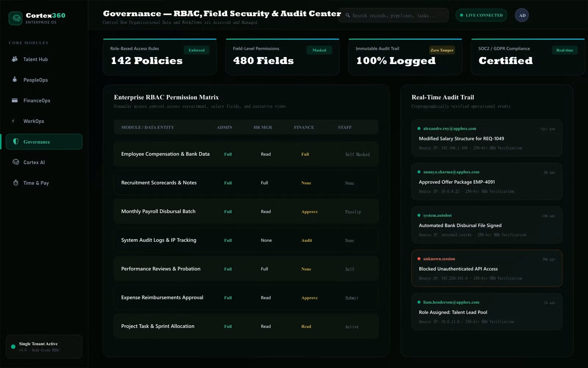
Task: Click the WorkOps lightning bolt icon
Action: pos(14,121)
